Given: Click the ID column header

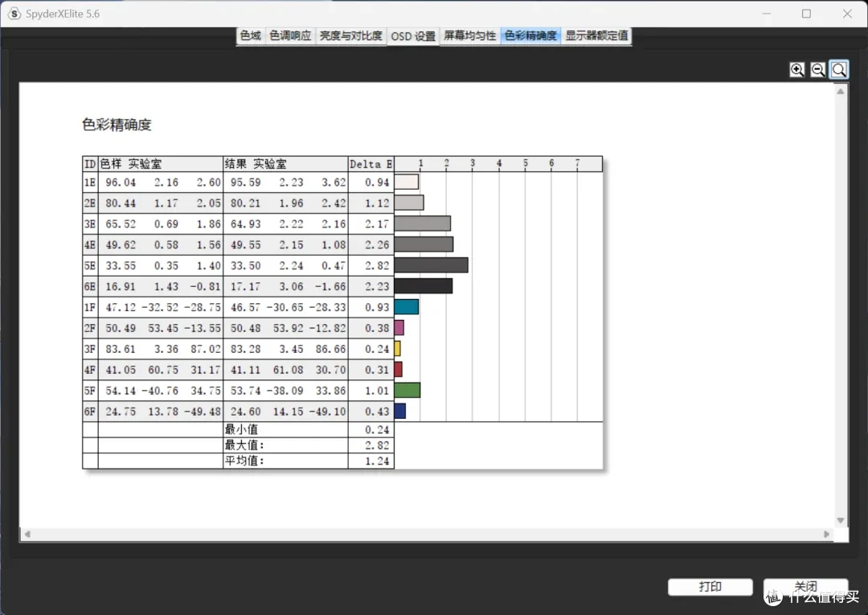Looking at the screenshot, I should point(90,164).
